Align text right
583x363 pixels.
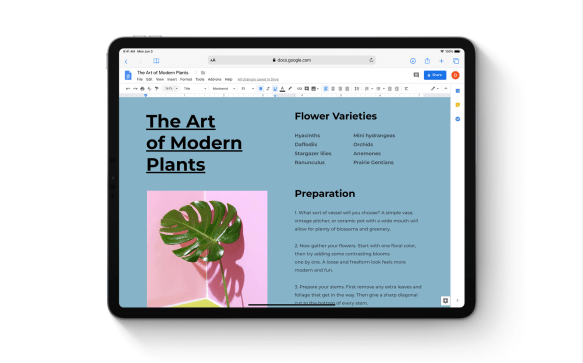point(340,89)
